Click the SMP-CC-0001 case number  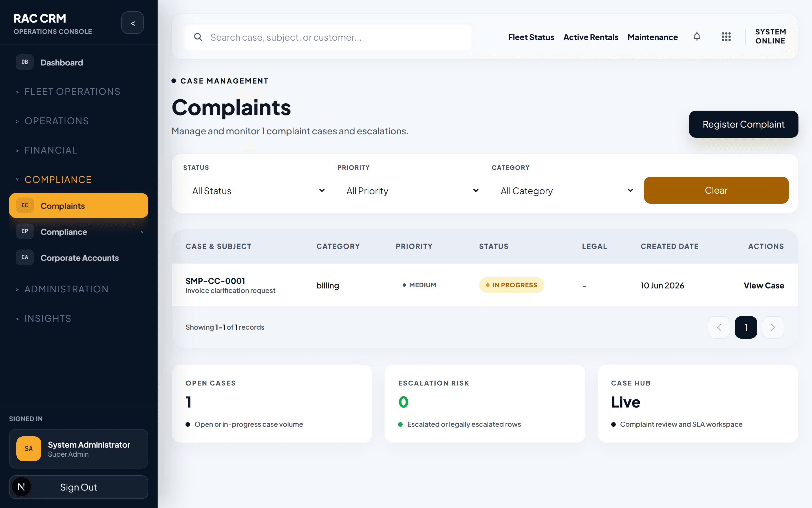point(215,281)
